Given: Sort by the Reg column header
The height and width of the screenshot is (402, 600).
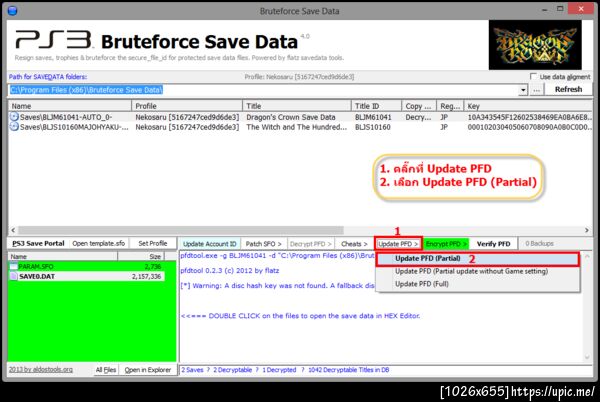Looking at the screenshot, I should pyautogui.click(x=450, y=106).
